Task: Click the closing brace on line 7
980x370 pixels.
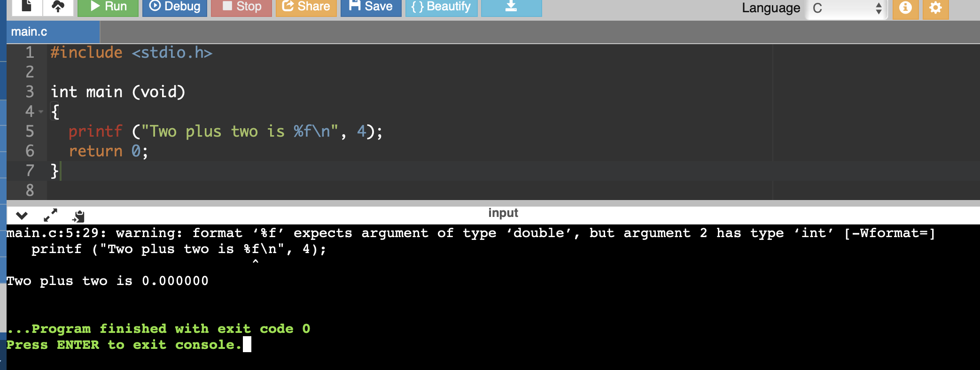Action: pyautogui.click(x=54, y=171)
